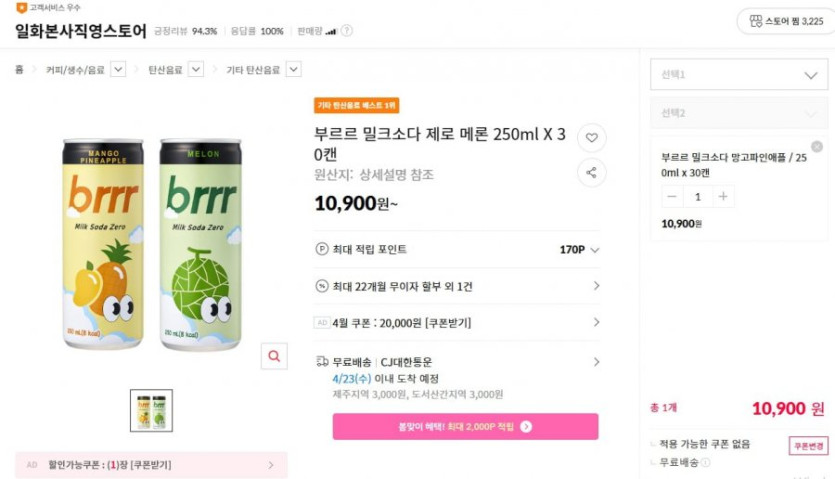Open 최대 22개월 무이자 할부 details
This screenshot has height=479, width=835.
click(x=596, y=286)
